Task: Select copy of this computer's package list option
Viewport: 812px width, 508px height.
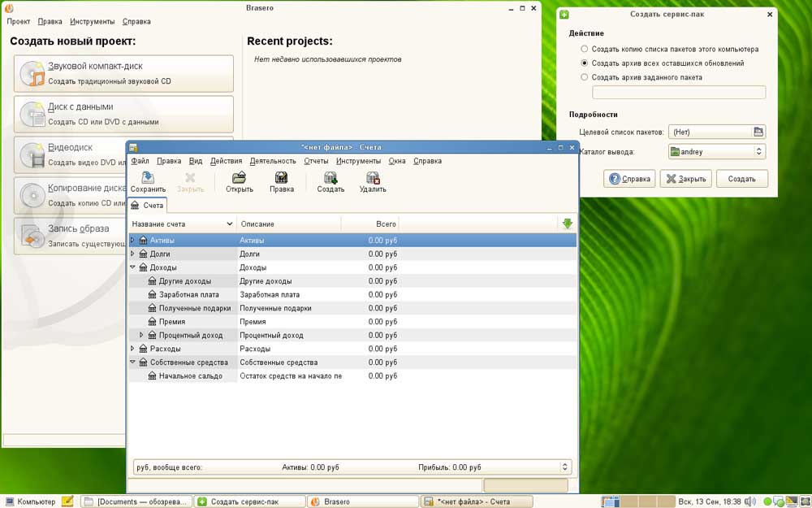Action: 585,50
